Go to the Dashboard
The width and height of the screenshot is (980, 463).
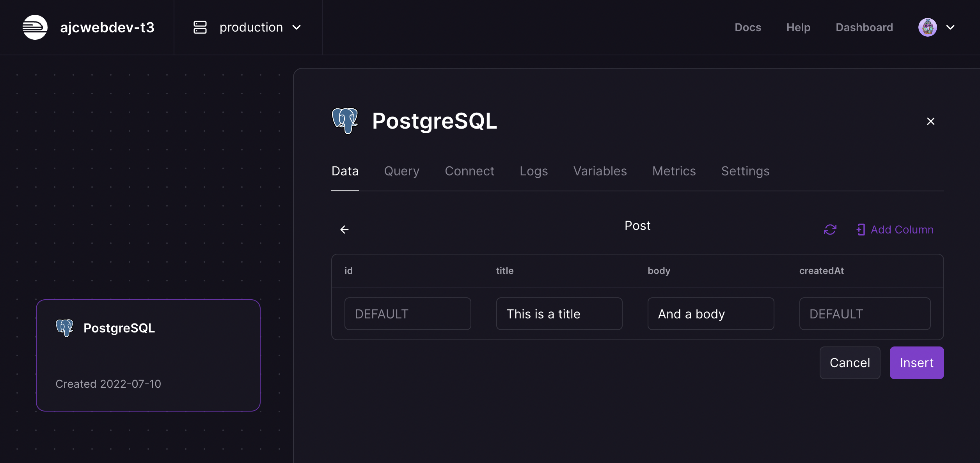tap(864, 27)
